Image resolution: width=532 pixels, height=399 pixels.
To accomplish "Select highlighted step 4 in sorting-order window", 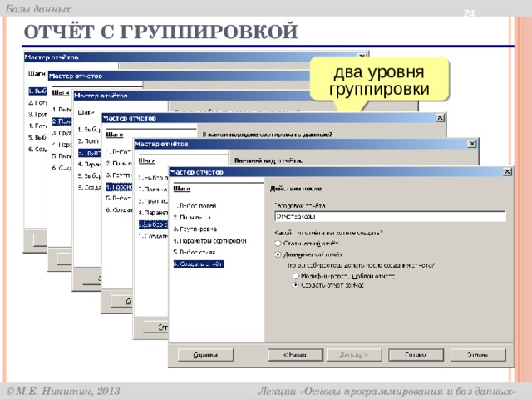I will [119, 187].
